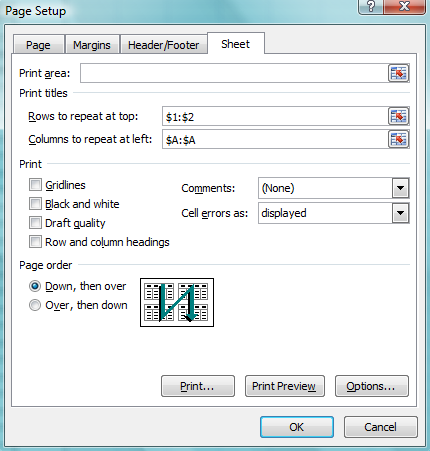This screenshot has height=451, width=430.
Task: Click range selector icon for Columns to repeat
Action: pos(398,139)
